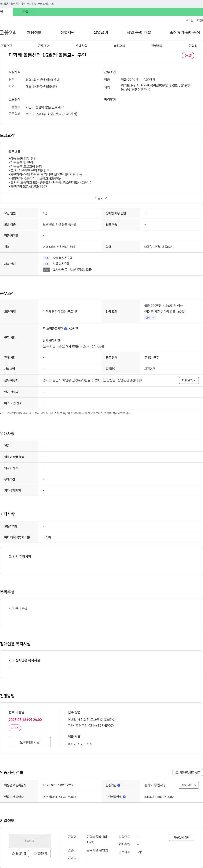Click 주 5일 근무 in 근무 형태 row
The height and width of the screenshot is (868, 203).
(x=152, y=357)
